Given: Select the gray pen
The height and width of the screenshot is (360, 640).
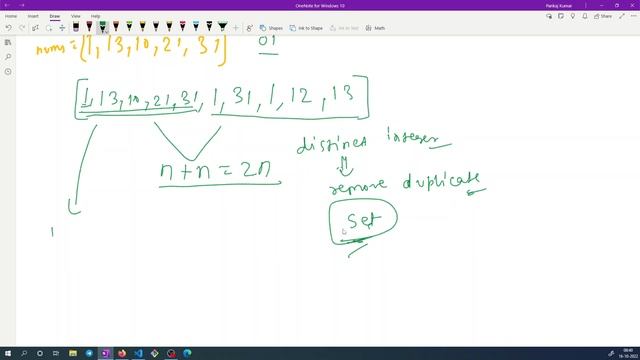Looking at the screenshot, I should tap(156, 27).
